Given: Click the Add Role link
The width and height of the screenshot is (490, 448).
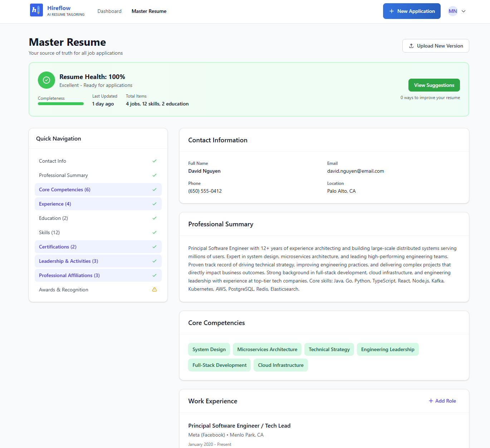Looking at the screenshot, I should 442,401.
